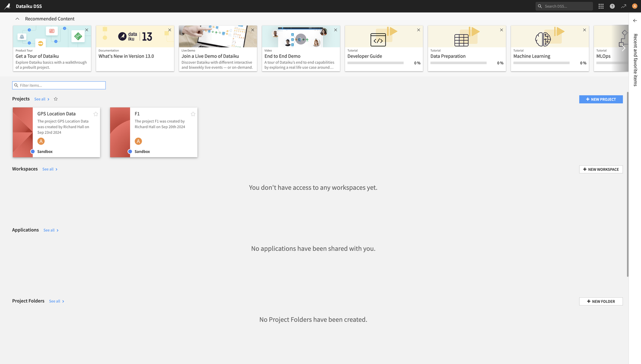641x364 pixels.
Task: Click Sandbox status on F1 card
Action: (x=139, y=151)
